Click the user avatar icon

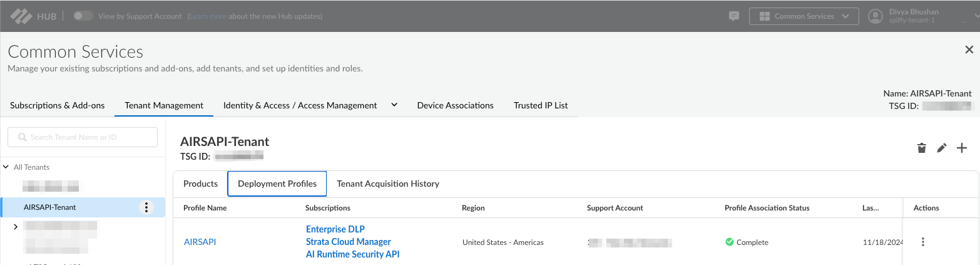pos(875,16)
